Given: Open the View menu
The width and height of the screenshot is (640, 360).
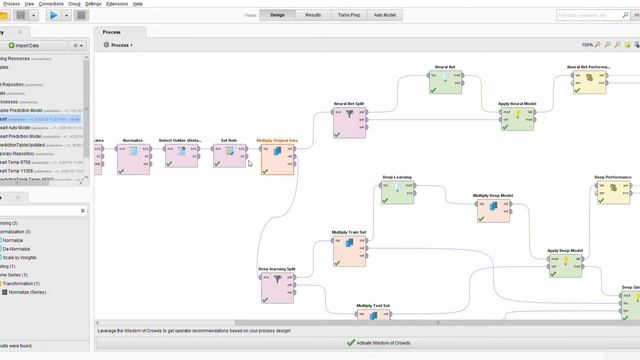Looking at the screenshot, I should 29,4.
